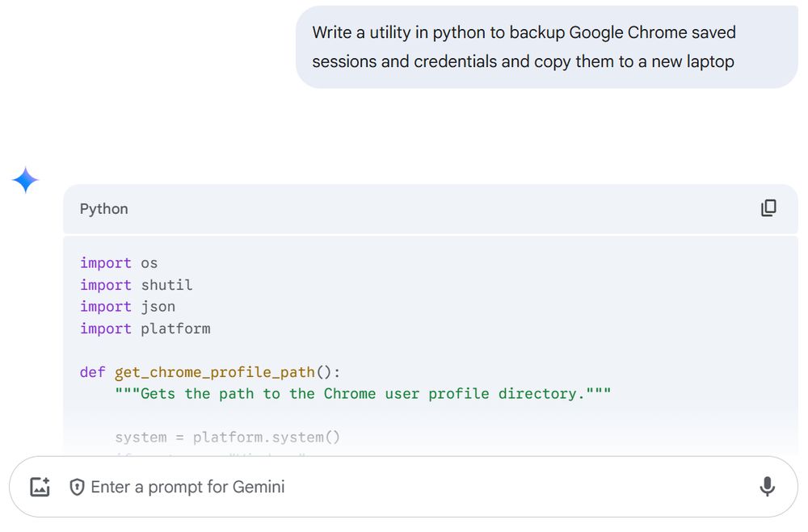Click the 'import shutil' line

click(136, 285)
